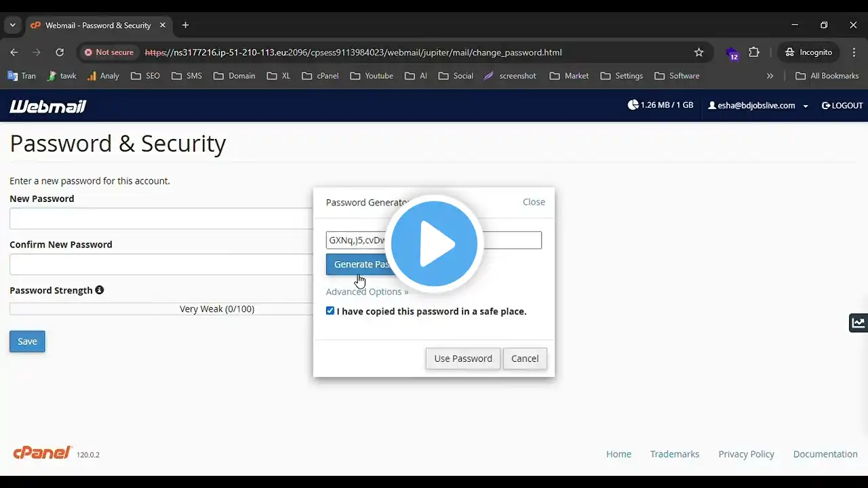Click the LOGOUT link
868x488 pixels.
tap(842, 106)
